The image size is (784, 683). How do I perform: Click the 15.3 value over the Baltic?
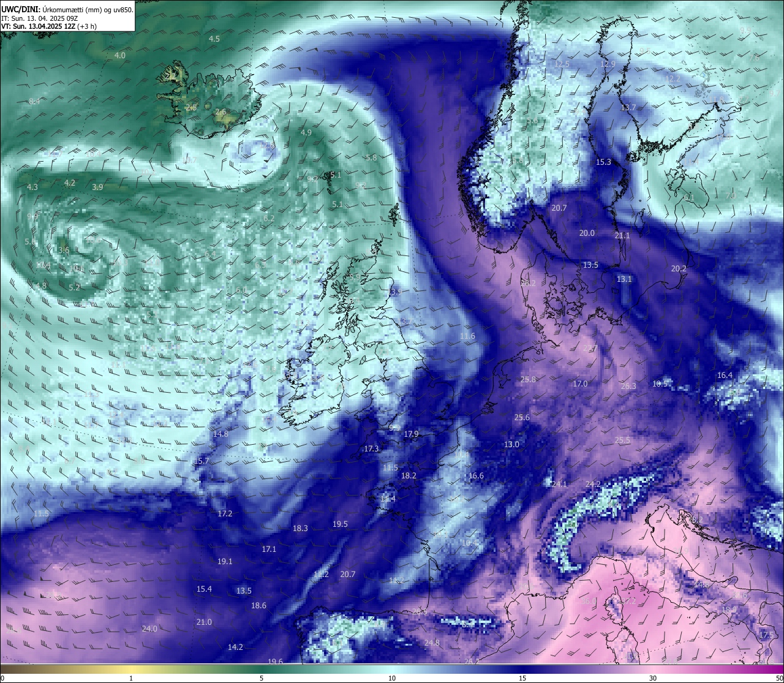[603, 162]
